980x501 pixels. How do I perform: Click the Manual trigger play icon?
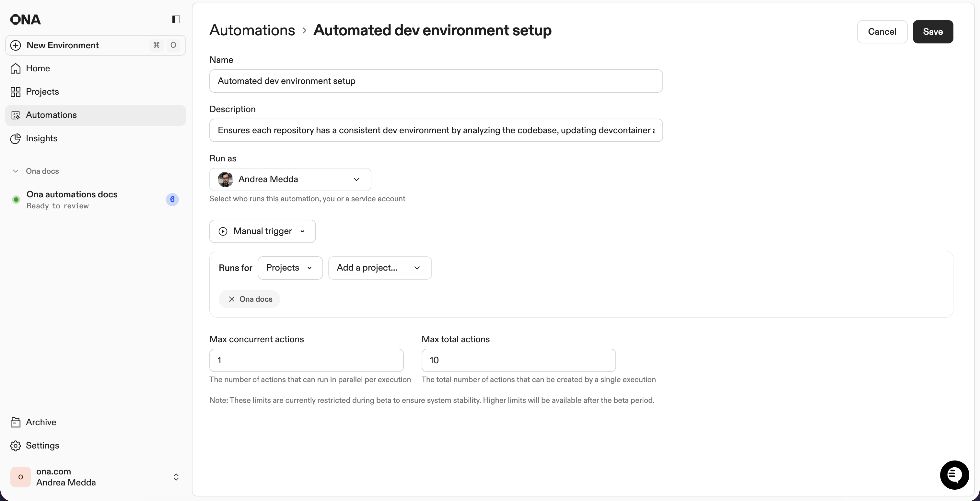pyautogui.click(x=223, y=231)
